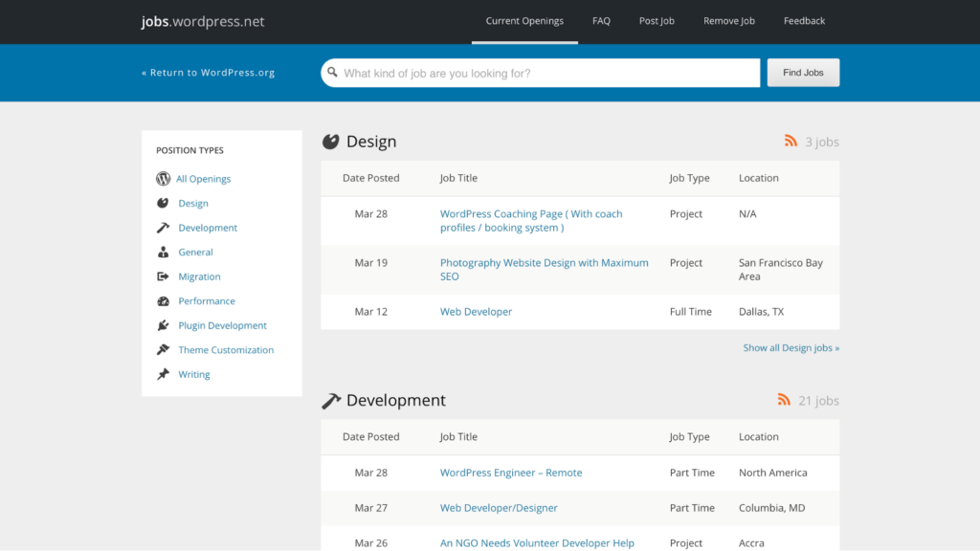Click the 'Mar 26' date cell
Viewport: 980px width, 551px height.
371,543
